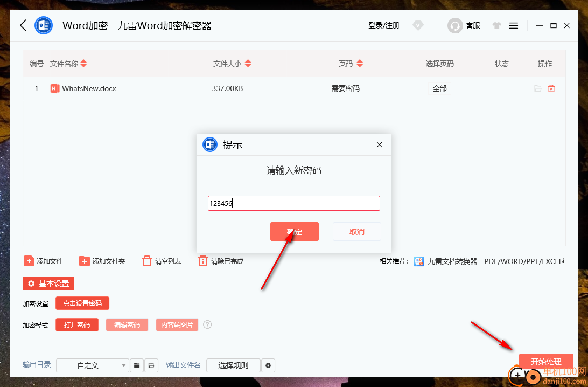
Task: Go back with the left arrow icon
Action: tap(23, 25)
